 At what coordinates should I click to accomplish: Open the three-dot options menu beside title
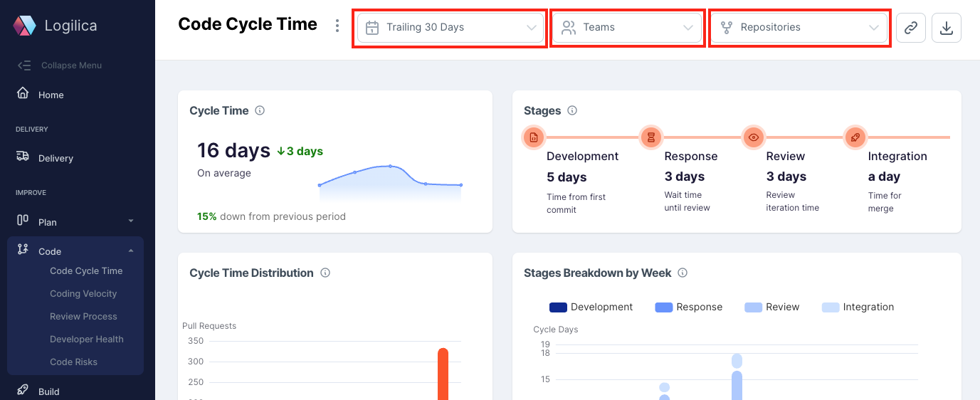337,26
